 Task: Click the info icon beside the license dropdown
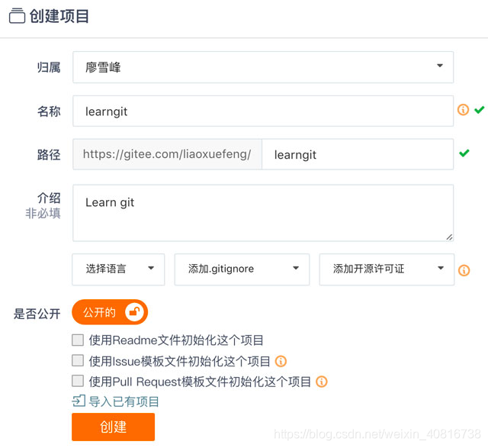(464, 270)
